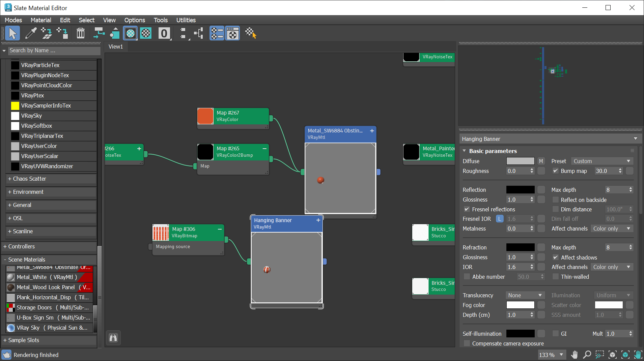
Task: Click the Search by Name field
Action: pos(54,51)
